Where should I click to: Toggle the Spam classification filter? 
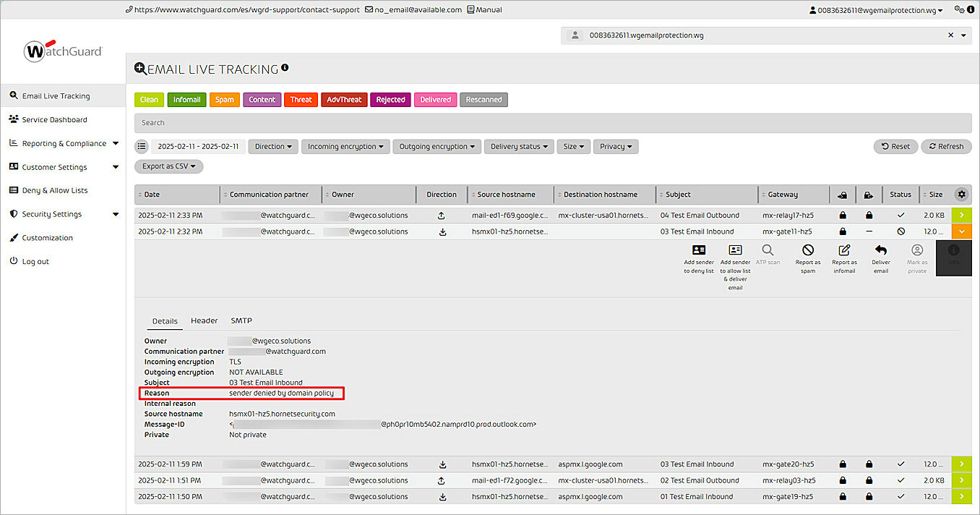click(224, 99)
